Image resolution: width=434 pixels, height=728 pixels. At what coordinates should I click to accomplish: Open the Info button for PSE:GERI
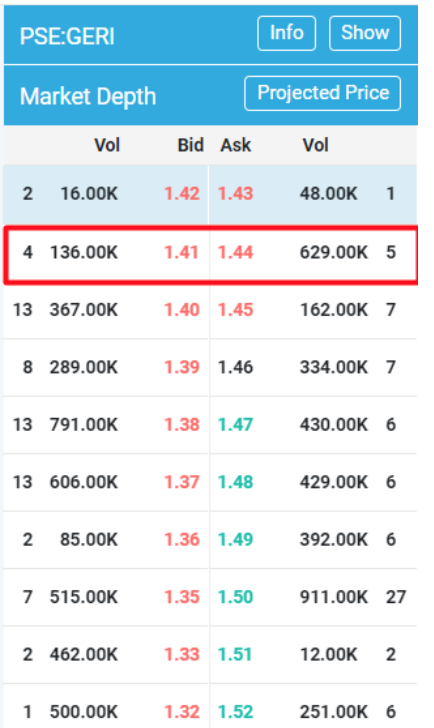(x=286, y=33)
